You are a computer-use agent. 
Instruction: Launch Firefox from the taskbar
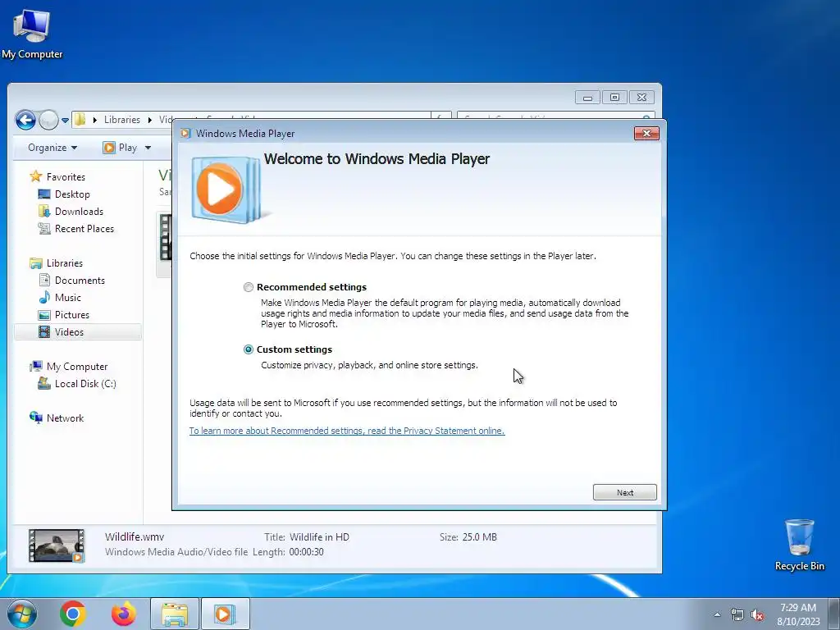coord(124,614)
